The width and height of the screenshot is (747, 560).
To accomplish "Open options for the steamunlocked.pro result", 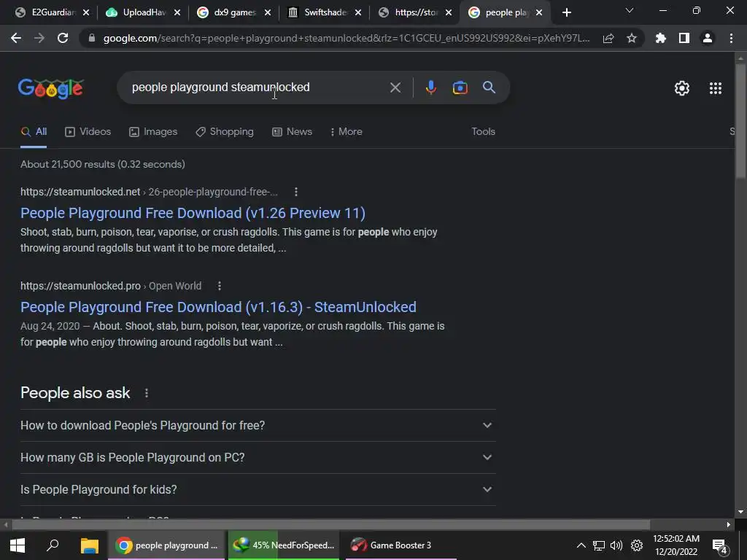I will (x=220, y=286).
